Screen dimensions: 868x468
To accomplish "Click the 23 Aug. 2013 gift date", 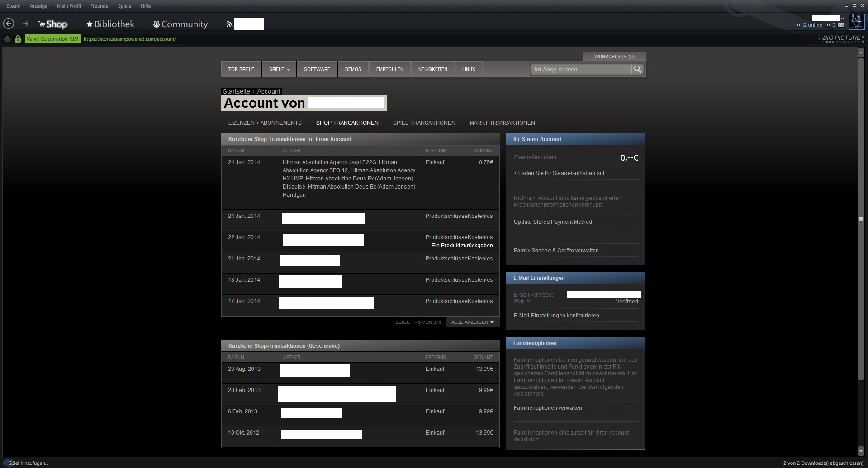I will coord(244,369).
